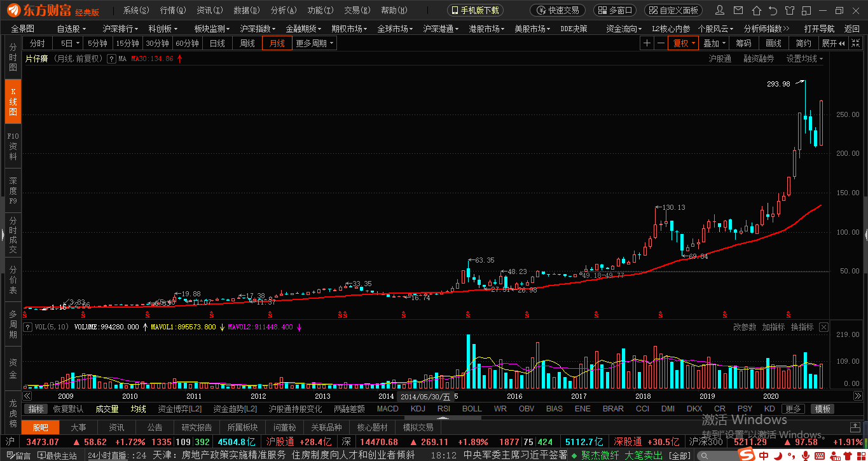Click the 手机版下载 button
Image resolution: width=868 pixels, height=461 pixels.
tap(475, 10)
